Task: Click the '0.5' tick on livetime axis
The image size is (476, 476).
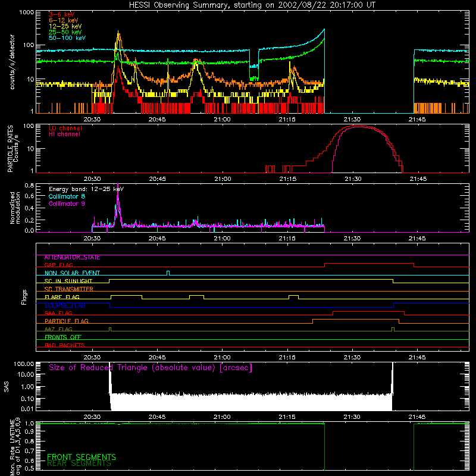Action: coord(29,468)
